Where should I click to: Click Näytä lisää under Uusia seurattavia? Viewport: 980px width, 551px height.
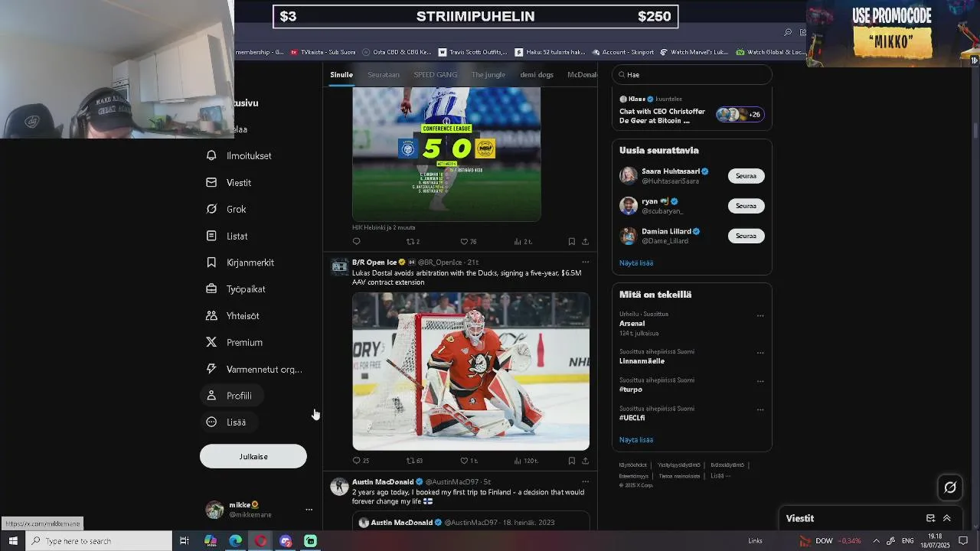tap(636, 262)
